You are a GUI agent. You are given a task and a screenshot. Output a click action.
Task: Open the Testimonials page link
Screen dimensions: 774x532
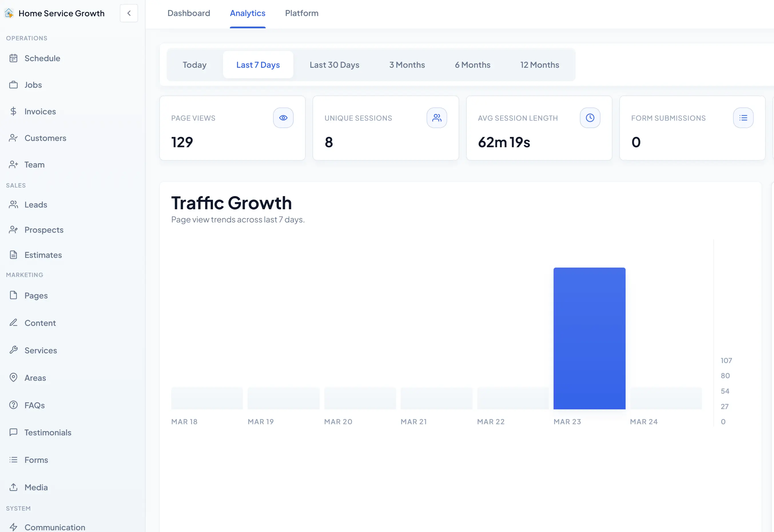coord(48,432)
